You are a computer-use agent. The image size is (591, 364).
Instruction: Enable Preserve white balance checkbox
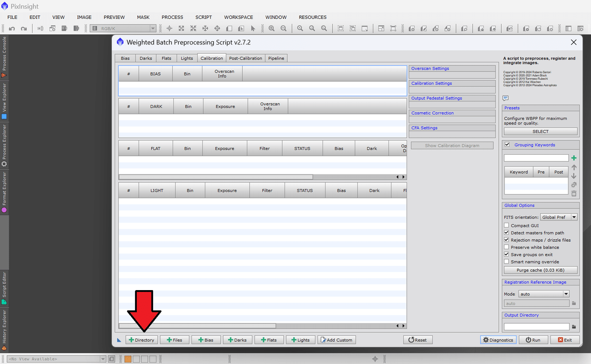coord(507,247)
